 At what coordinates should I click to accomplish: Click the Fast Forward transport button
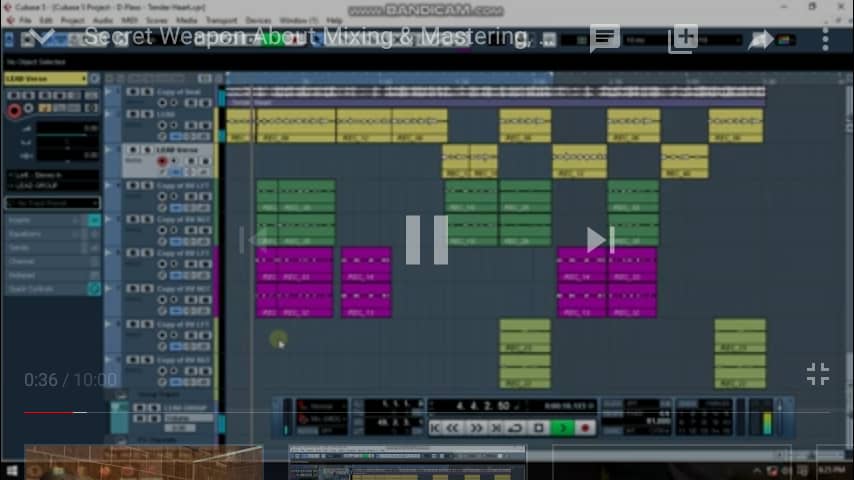(476, 428)
